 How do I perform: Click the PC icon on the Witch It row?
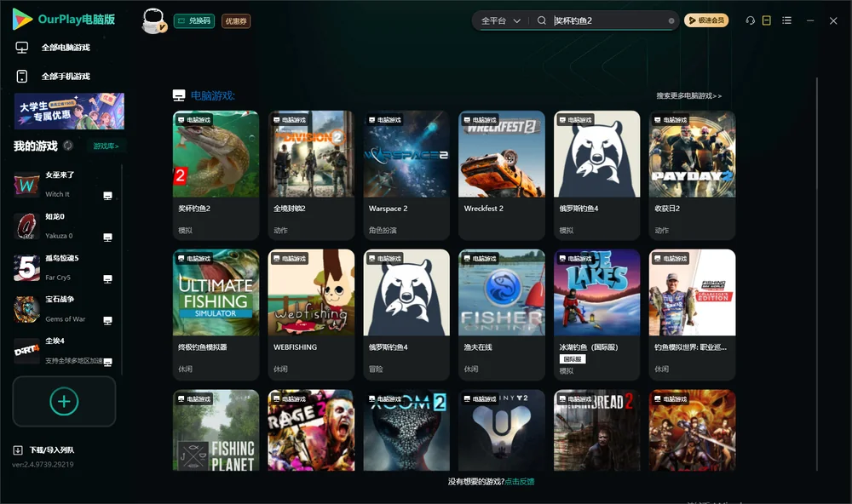tap(107, 196)
